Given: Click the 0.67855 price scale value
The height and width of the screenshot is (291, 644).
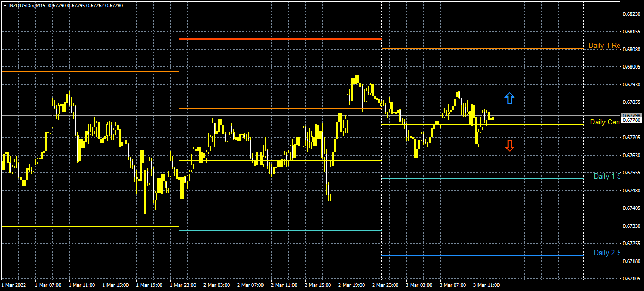Looking at the screenshot, I should (x=631, y=102).
